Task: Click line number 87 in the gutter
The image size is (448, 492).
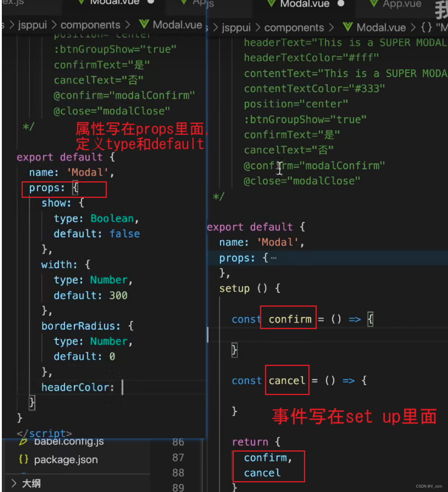Action: [x=178, y=457]
